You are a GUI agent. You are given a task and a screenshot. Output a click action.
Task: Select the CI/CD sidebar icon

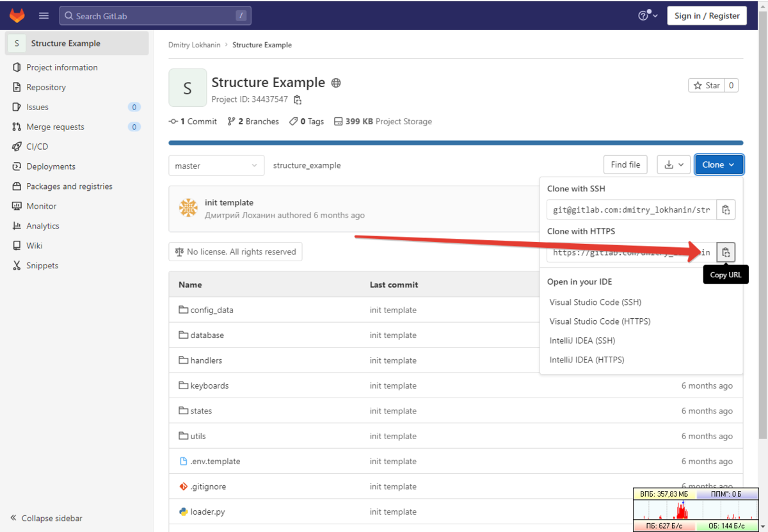pos(15,146)
